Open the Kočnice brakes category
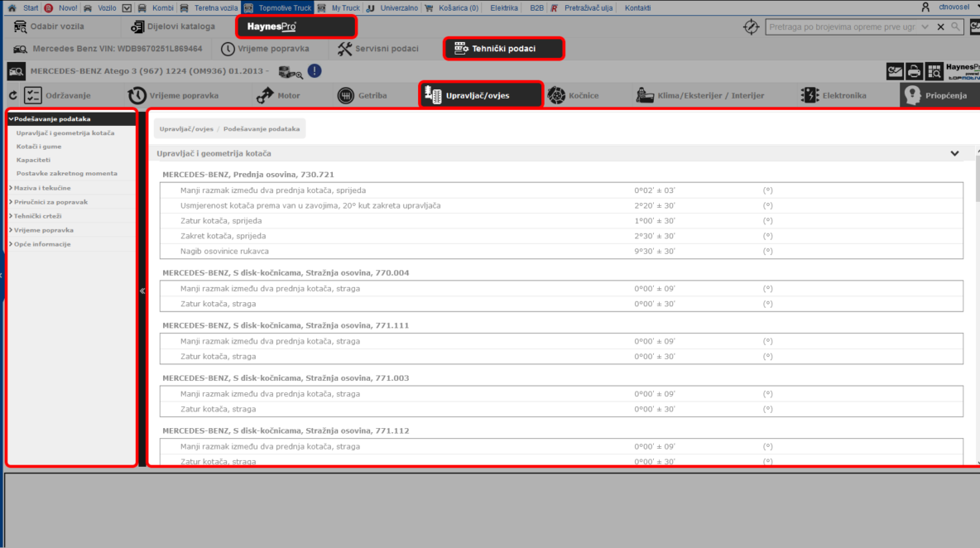Screen dimensions: 980x548 click(x=573, y=95)
